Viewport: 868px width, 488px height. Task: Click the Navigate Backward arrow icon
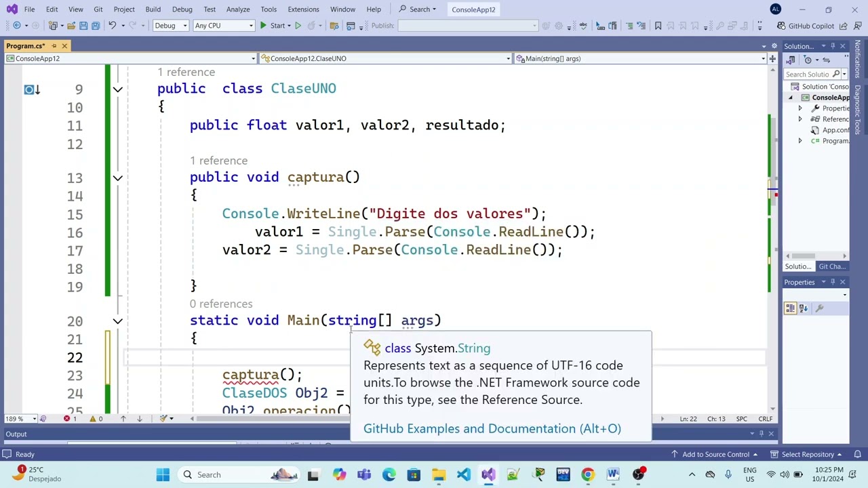point(17,26)
